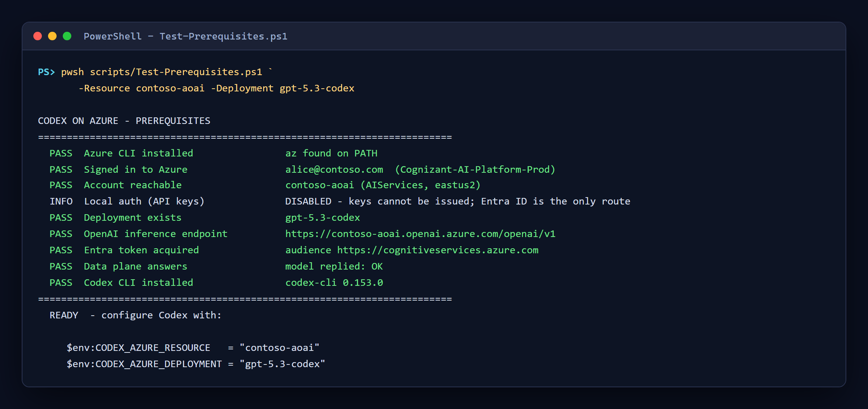
Task: Click 'alice@contoso.com' account text
Action: tap(334, 170)
